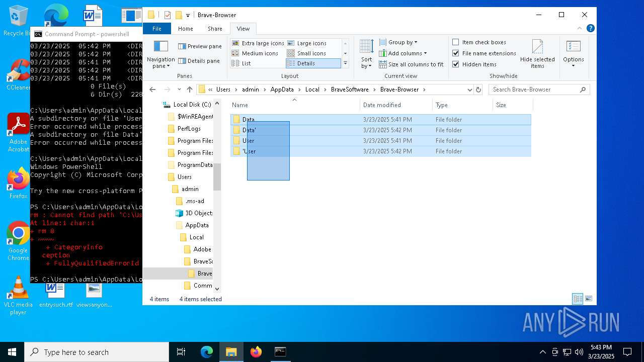Choose Small icons layout

[306, 53]
